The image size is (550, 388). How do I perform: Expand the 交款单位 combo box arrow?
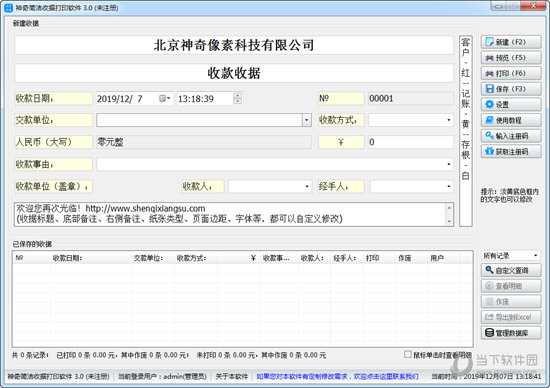click(x=307, y=120)
